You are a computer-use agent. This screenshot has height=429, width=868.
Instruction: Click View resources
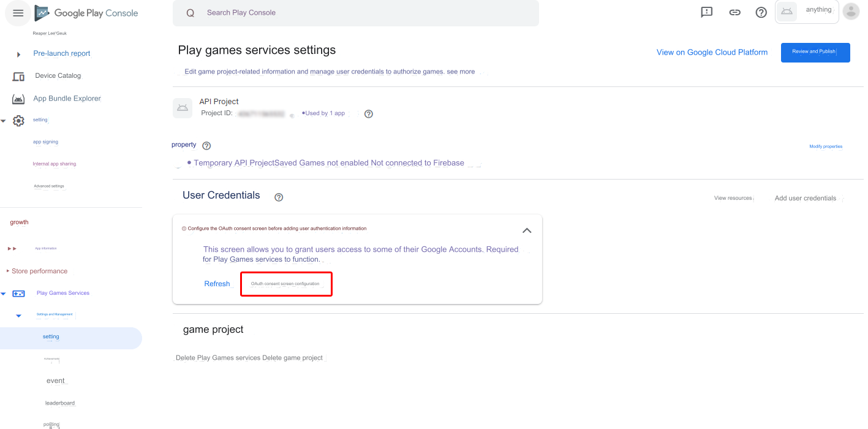(x=733, y=198)
